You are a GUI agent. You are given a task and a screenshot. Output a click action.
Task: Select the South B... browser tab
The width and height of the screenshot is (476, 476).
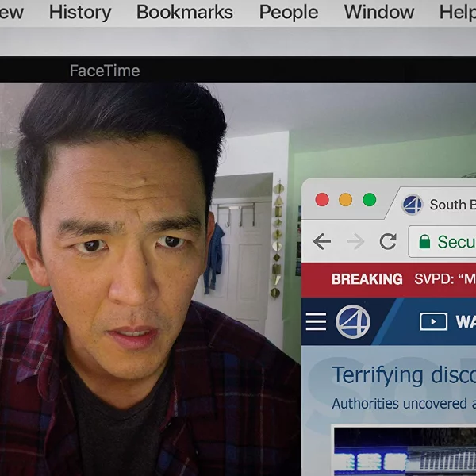[437, 204]
